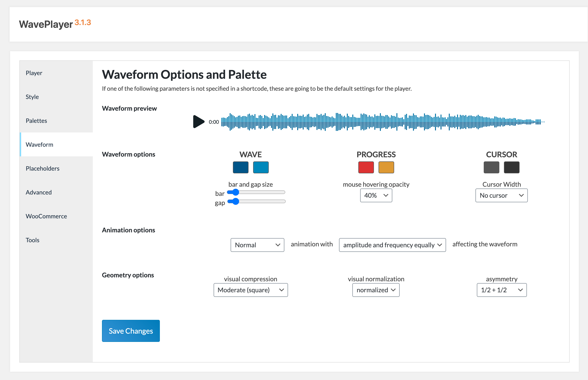
Task: Open the asymmetry dropdown
Action: point(501,290)
